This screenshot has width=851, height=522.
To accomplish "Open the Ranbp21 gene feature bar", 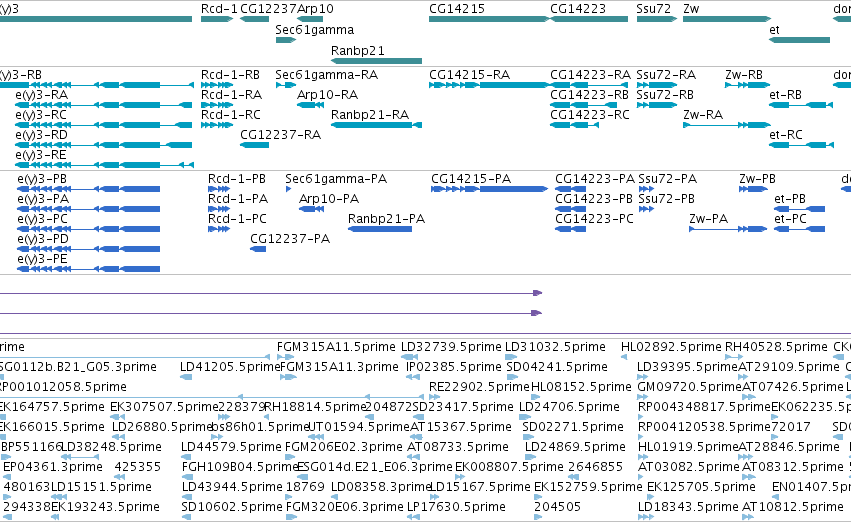I will click(x=376, y=61).
